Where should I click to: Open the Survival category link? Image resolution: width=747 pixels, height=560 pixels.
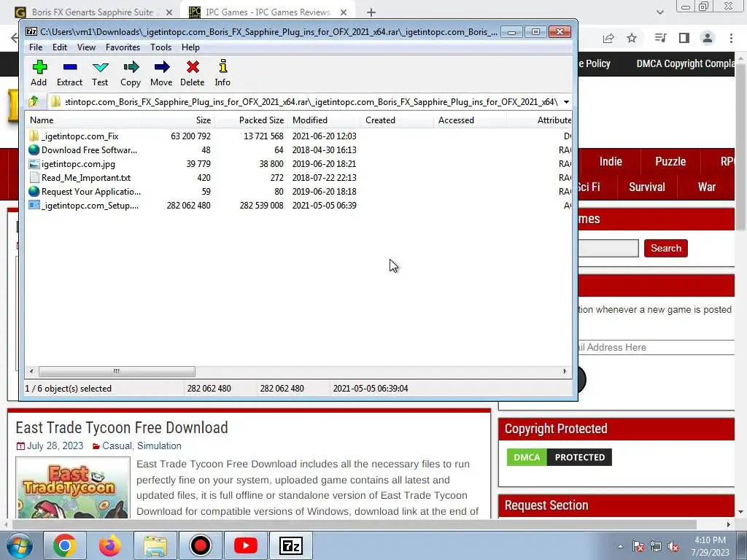click(647, 187)
